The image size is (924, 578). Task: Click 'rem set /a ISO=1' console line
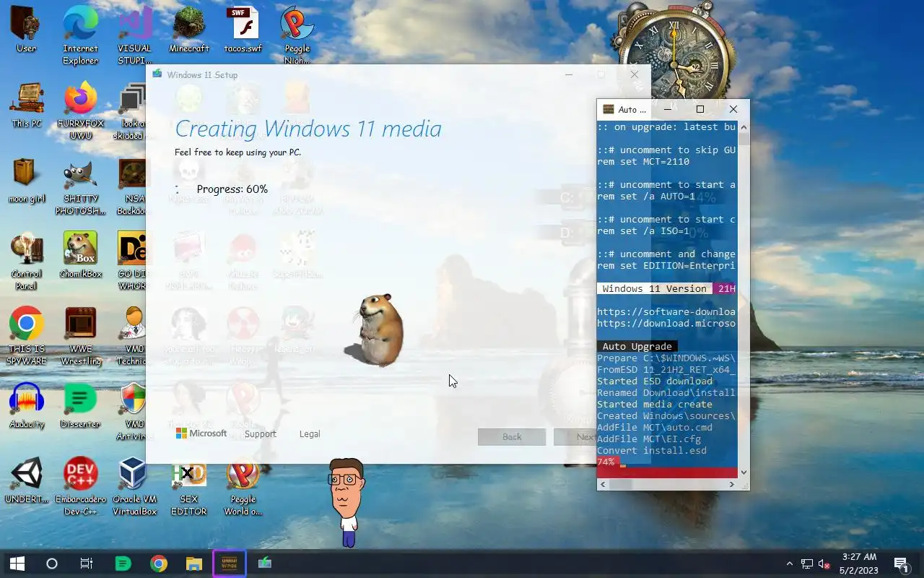click(643, 230)
